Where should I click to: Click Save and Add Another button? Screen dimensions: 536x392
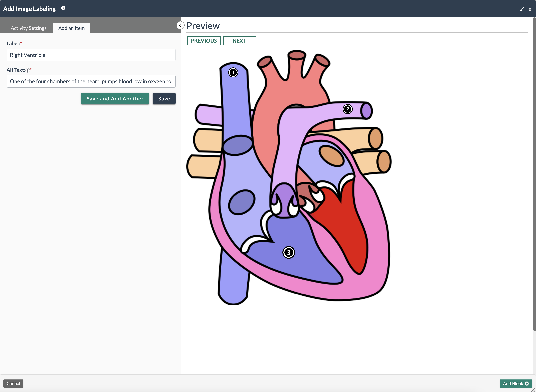115,98
